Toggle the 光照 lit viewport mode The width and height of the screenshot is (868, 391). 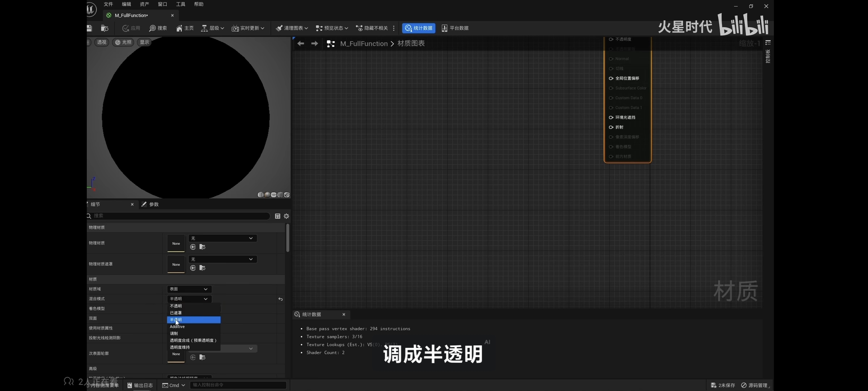pos(123,42)
